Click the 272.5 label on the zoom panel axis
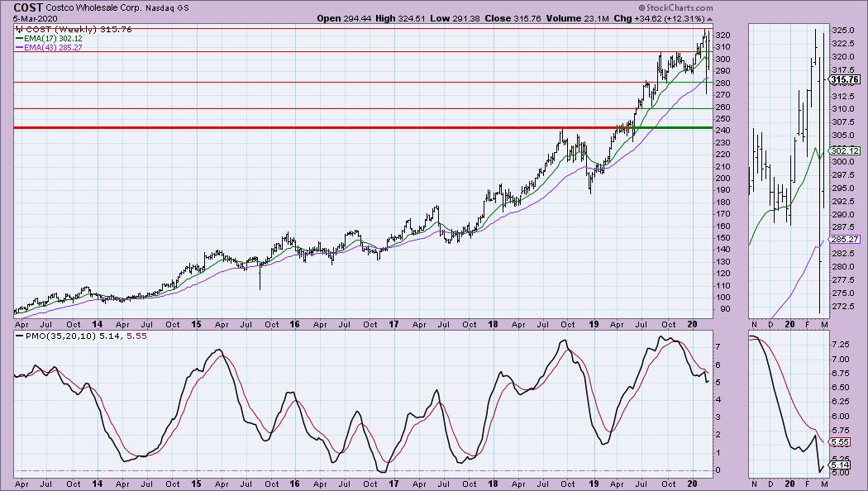The image size is (868, 491). (842, 306)
